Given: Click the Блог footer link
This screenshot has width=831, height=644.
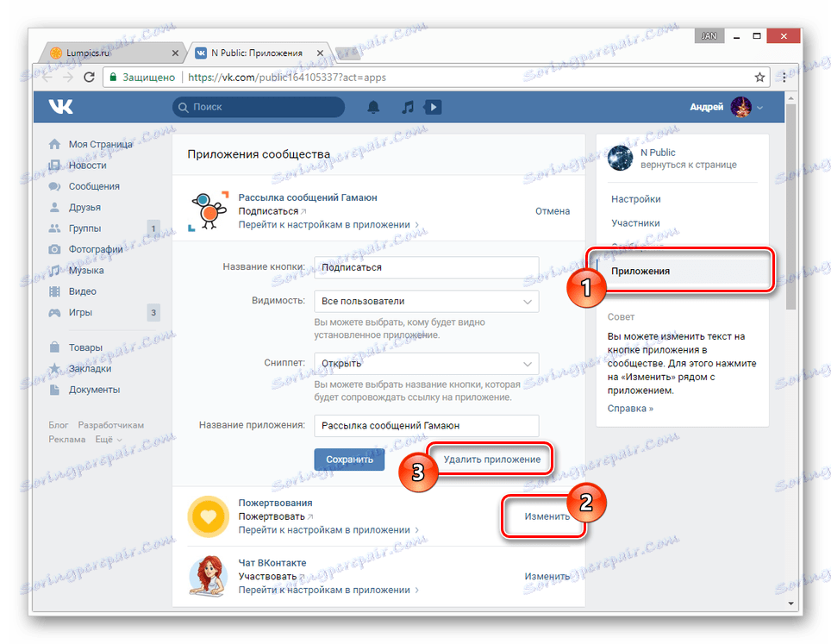Looking at the screenshot, I should [59, 425].
